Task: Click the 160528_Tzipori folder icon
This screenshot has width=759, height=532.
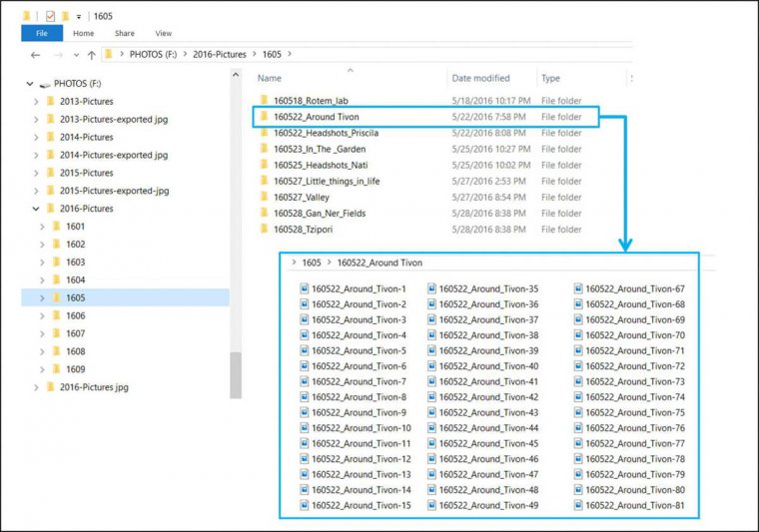Action: (x=264, y=229)
